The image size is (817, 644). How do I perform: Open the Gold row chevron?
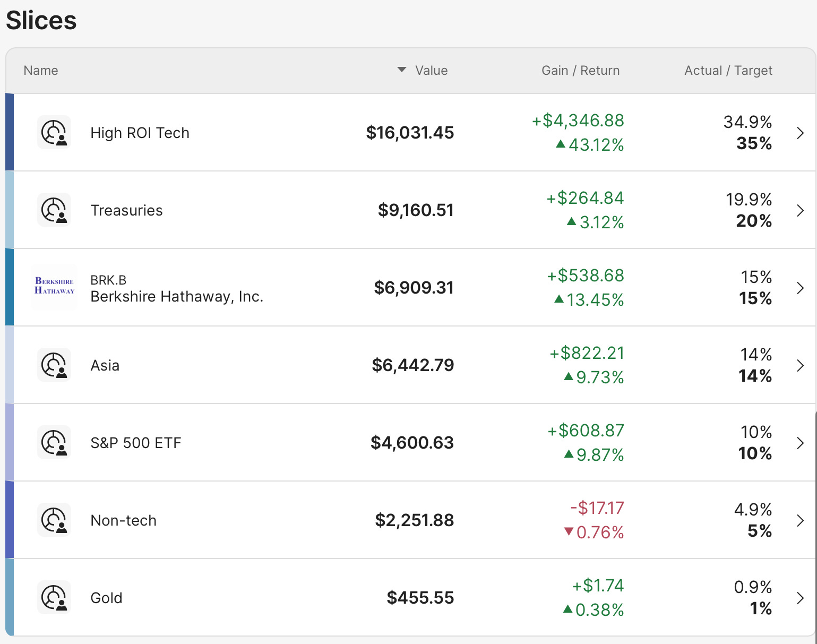(801, 598)
